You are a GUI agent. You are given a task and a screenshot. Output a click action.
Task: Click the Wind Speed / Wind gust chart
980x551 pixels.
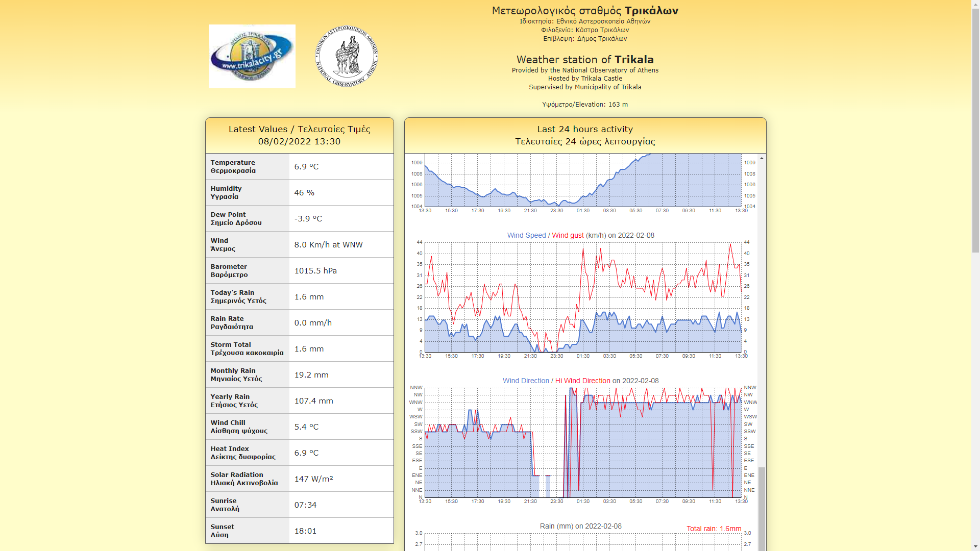click(583, 297)
